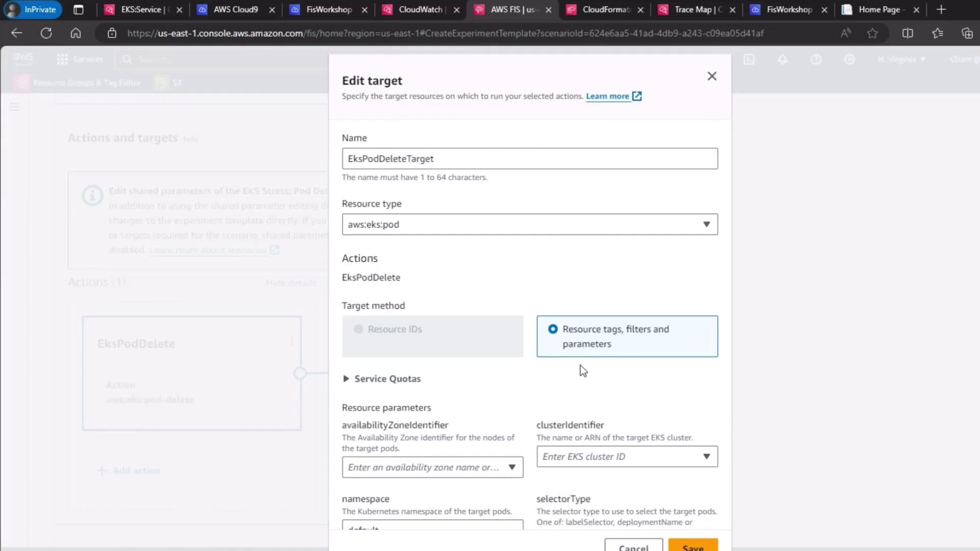Open a new browser tab
The height and width of the screenshot is (551, 980).
pyautogui.click(x=941, y=9)
